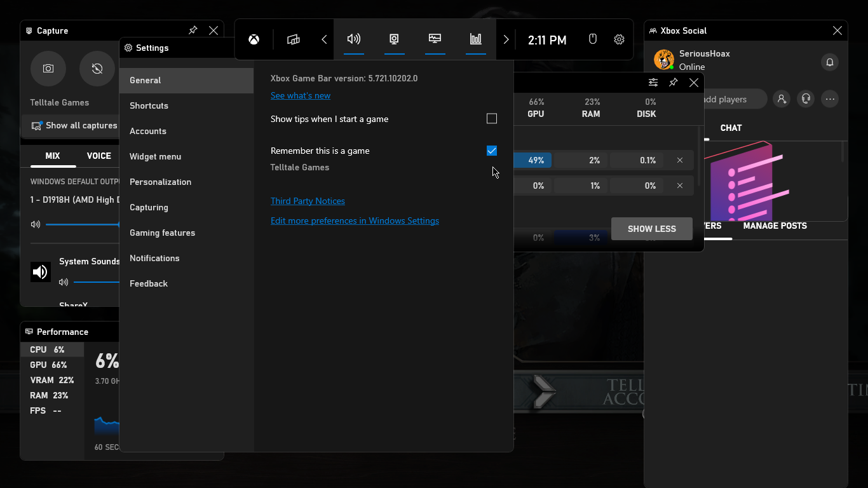
Task: Uncheck Remember this is a game
Action: [492, 151]
